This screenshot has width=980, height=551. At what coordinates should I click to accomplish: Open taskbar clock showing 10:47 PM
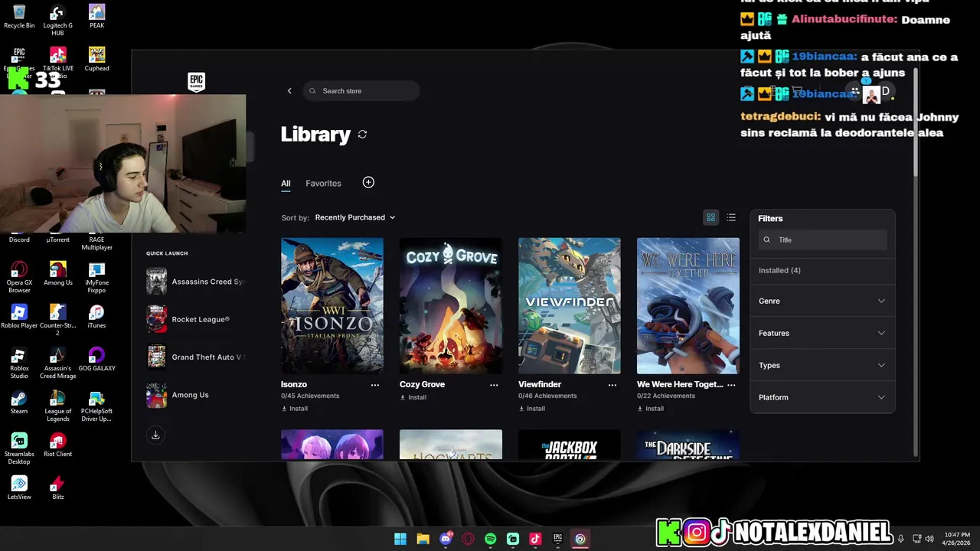957,539
